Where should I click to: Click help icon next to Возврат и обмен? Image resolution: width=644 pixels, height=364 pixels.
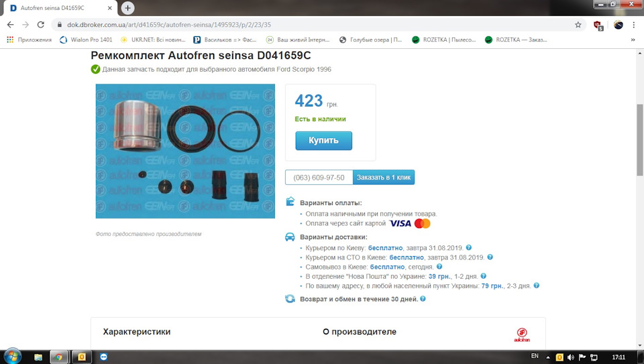(423, 299)
